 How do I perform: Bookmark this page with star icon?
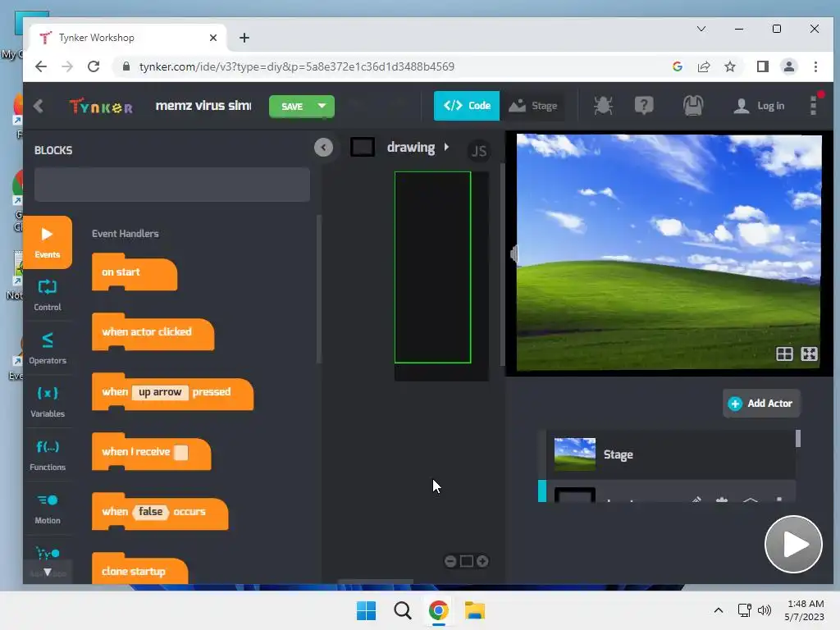pyautogui.click(x=729, y=66)
